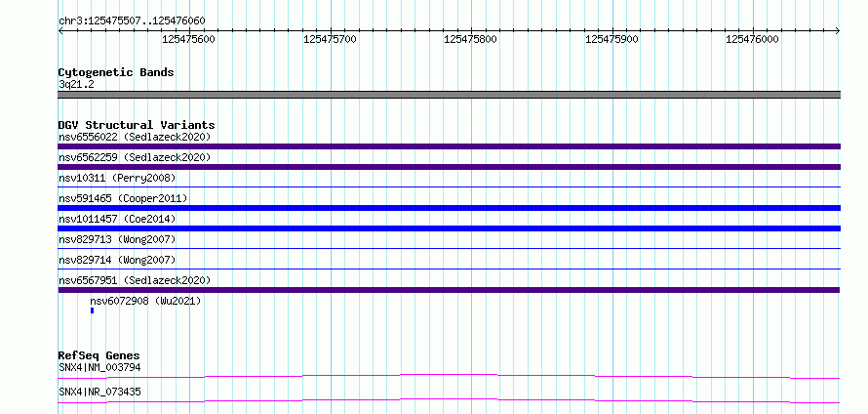Select the purple bar under nsv6556022
Viewport: 868px width, 414px height.
(449, 146)
